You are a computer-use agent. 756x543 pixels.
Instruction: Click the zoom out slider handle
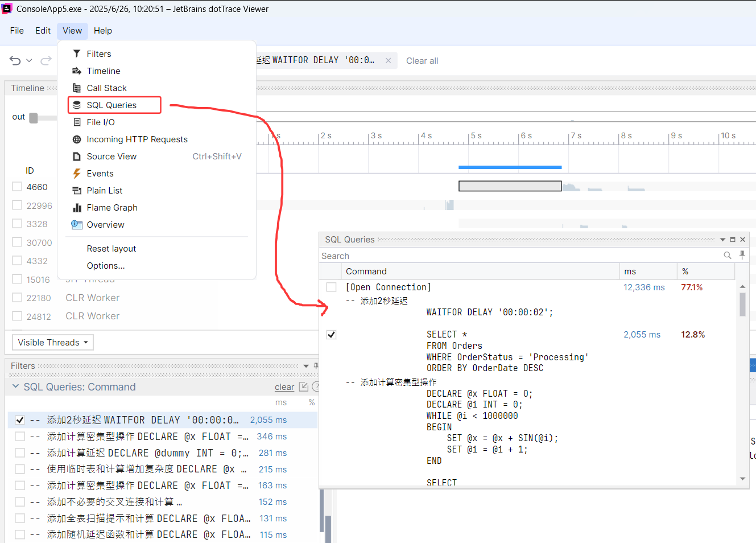(34, 118)
